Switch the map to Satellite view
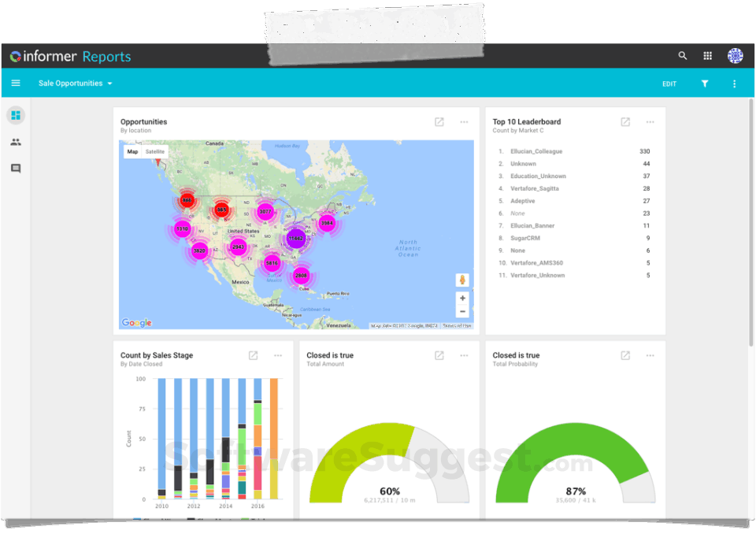 point(154,151)
